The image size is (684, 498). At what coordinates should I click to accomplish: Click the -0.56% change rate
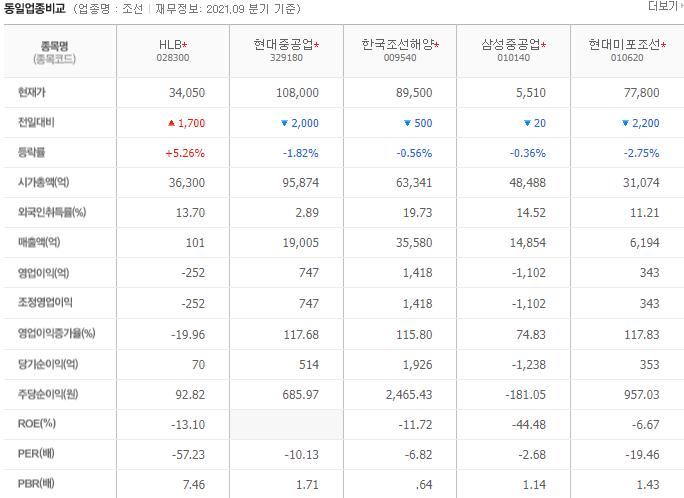[414, 153]
